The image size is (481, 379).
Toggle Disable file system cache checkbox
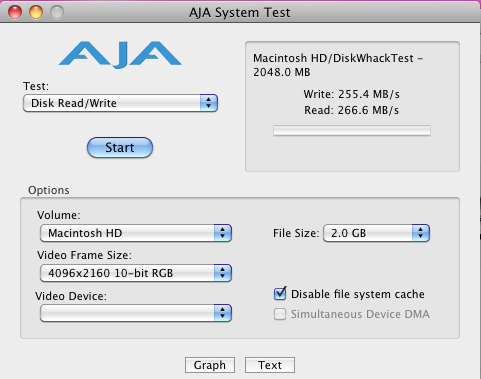pos(280,294)
